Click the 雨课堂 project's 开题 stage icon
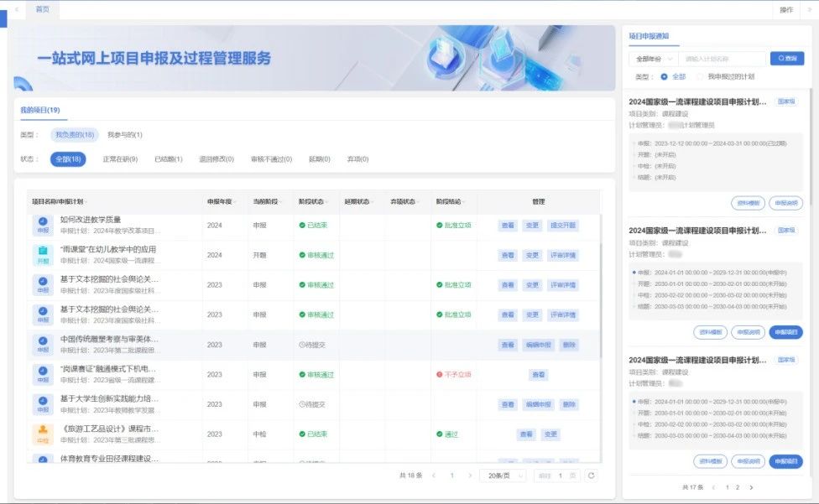 (x=43, y=255)
